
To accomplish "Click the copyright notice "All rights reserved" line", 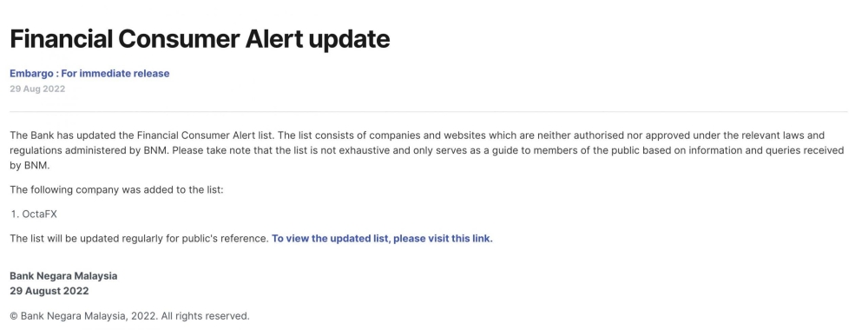I will pyautogui.click(x=129, y=316).
